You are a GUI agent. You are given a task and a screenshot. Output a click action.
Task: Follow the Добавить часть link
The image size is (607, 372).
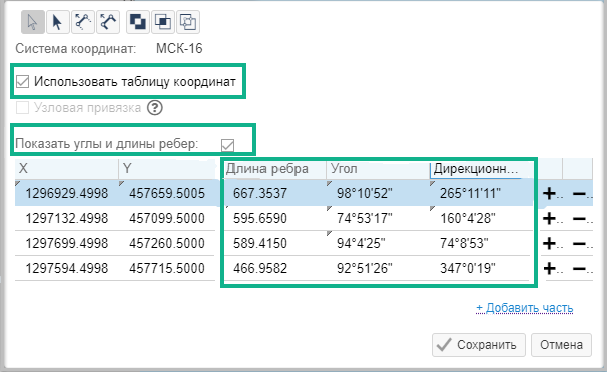(525, 308)
